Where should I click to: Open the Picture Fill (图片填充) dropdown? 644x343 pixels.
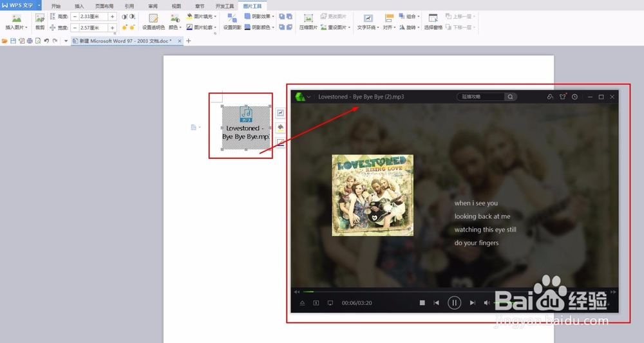(201, 17)
